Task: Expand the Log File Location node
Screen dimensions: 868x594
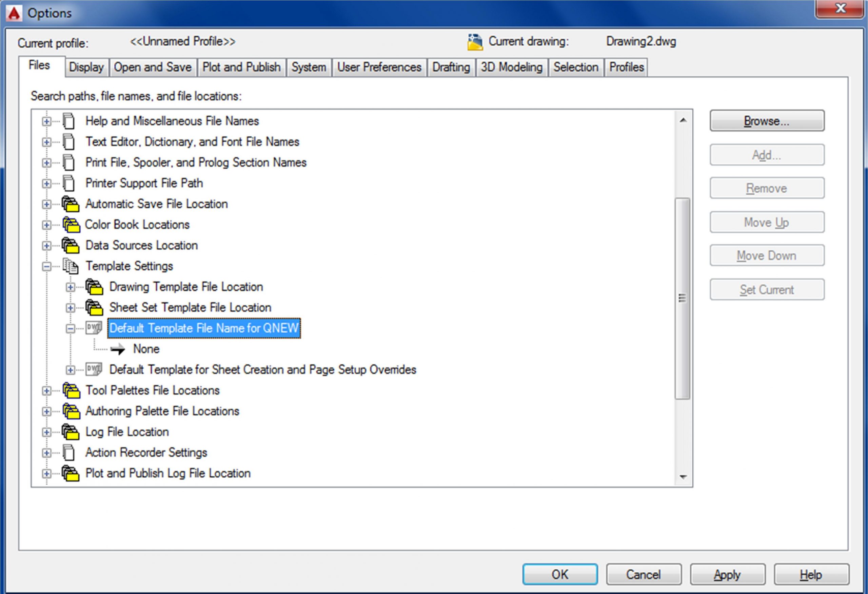Action: tap(46, 432)
